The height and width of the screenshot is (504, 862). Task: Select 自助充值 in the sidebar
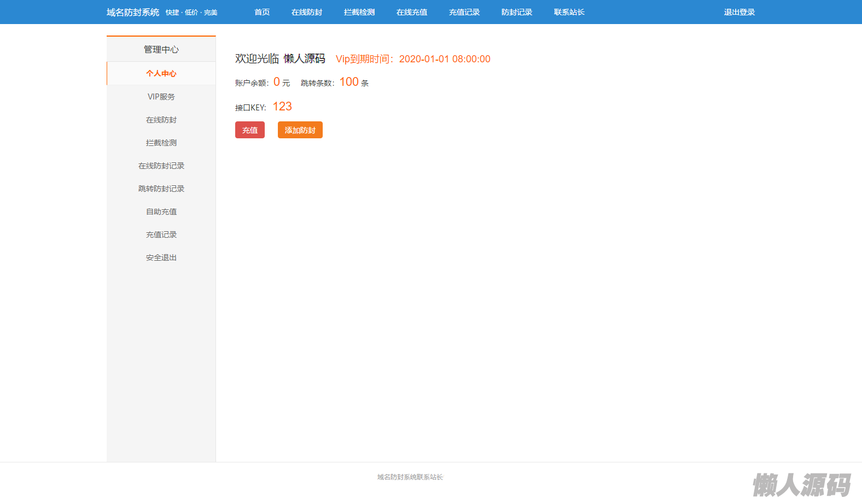pyautogui.click(x=161, y=212)
